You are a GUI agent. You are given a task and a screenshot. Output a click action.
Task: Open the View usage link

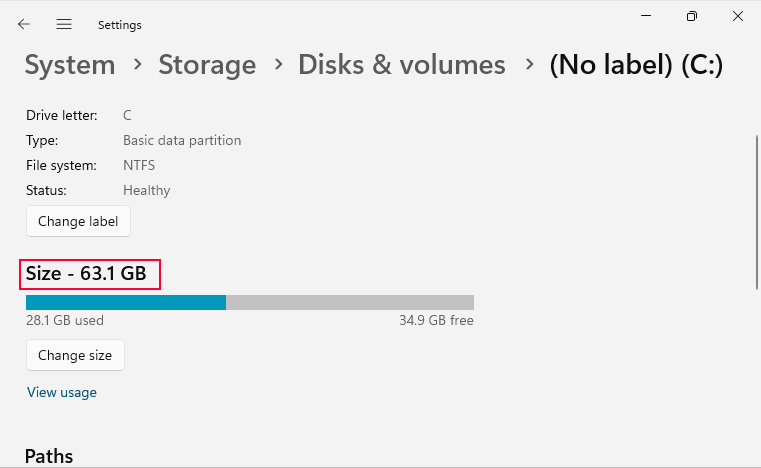click(x=62, y=392)
